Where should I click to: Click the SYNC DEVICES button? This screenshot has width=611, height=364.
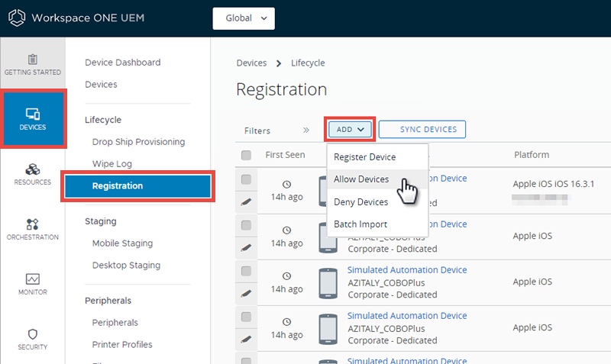422,129
